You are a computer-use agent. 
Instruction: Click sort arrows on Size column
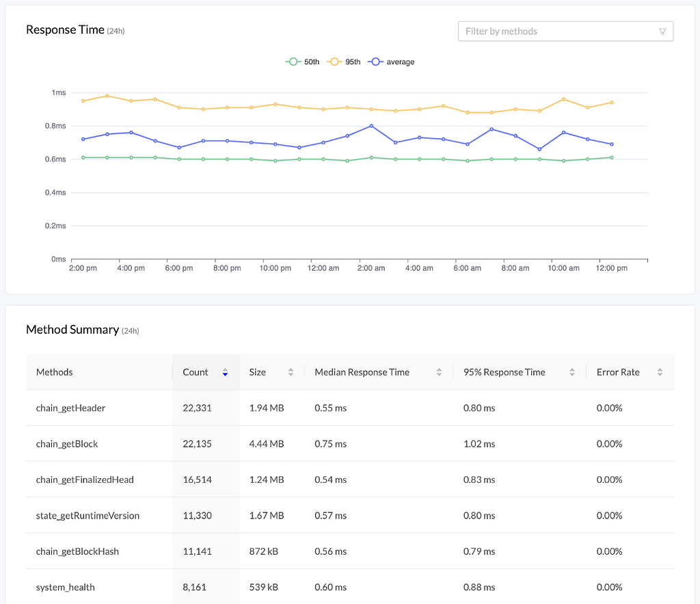291,373
